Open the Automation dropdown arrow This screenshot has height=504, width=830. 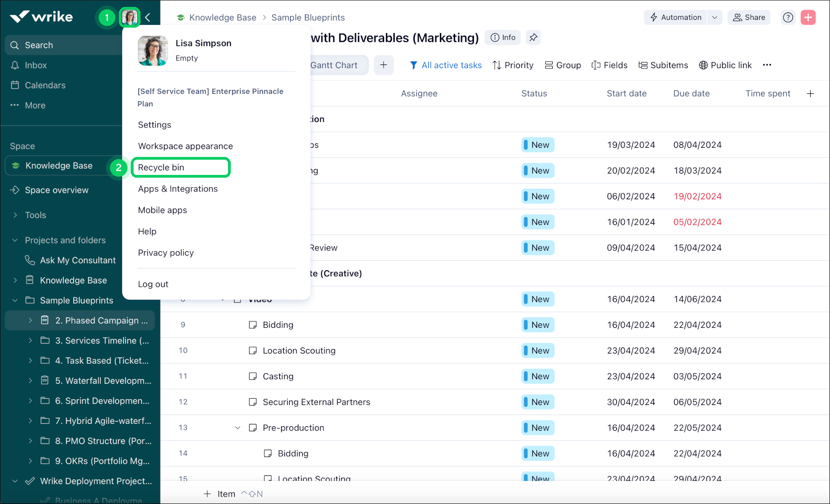[x=714, y=17]
